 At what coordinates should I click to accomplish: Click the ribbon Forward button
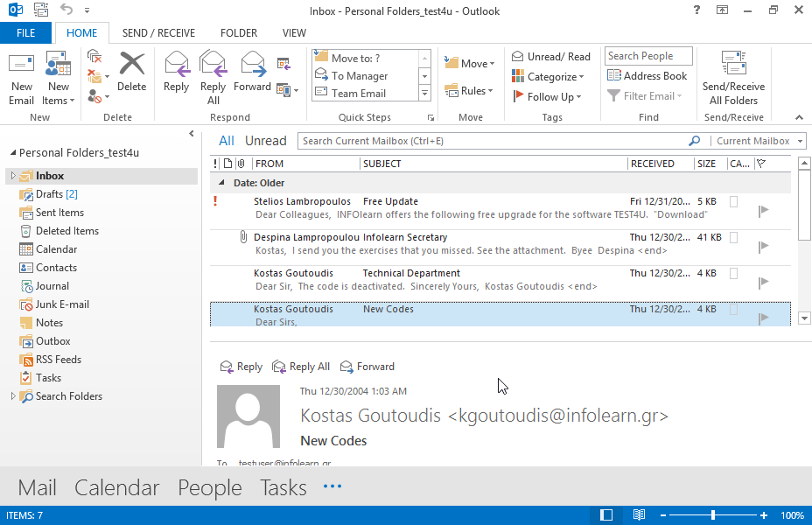click(252, 72)
